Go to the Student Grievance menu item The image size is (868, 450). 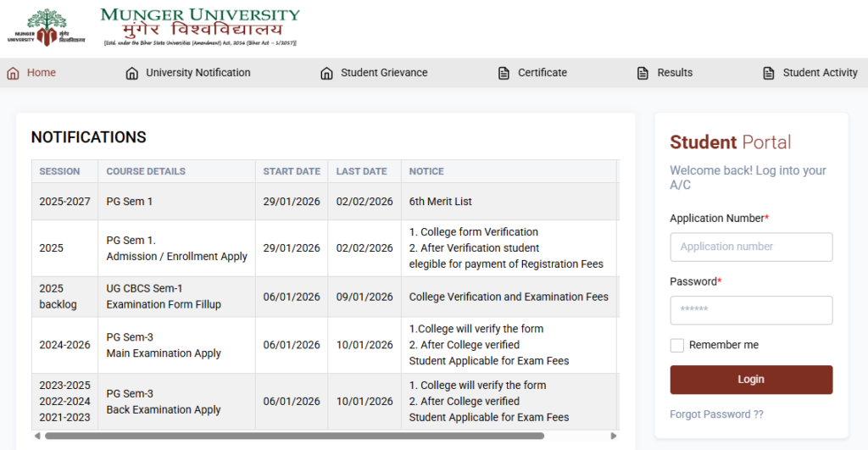[x=384, y=73]
